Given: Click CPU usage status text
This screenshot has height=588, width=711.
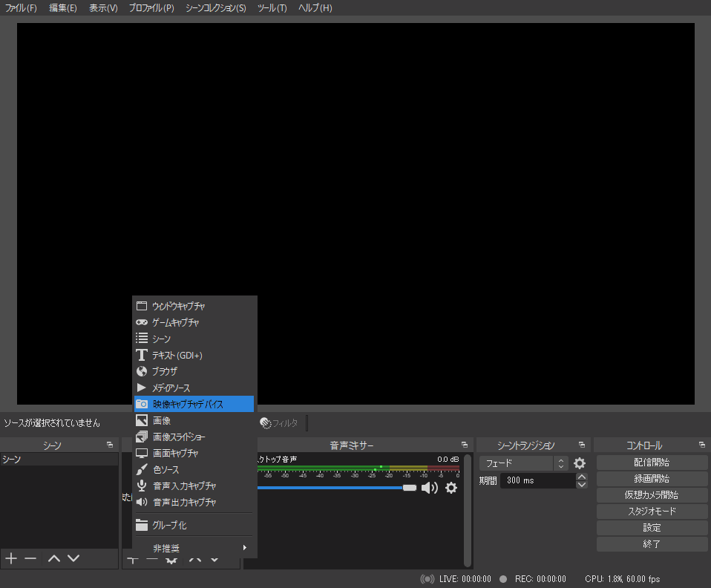Looking at the screenshot, I should click(622, 579).
